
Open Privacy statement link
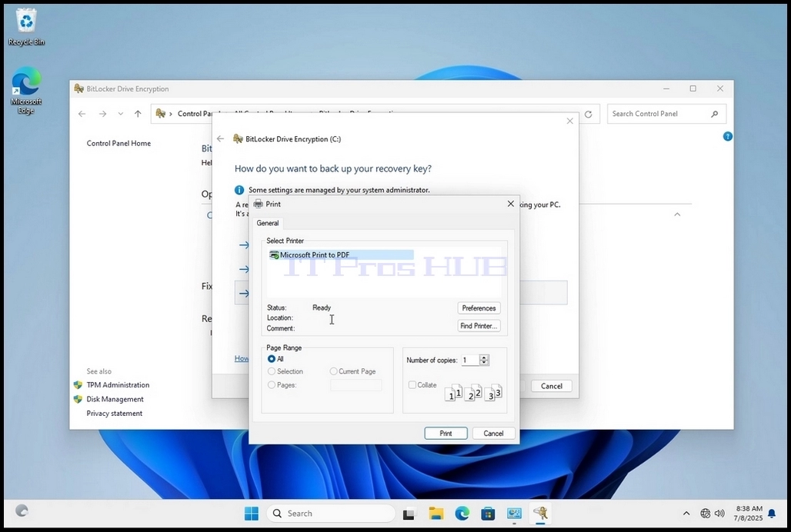[x=115, y=413]
